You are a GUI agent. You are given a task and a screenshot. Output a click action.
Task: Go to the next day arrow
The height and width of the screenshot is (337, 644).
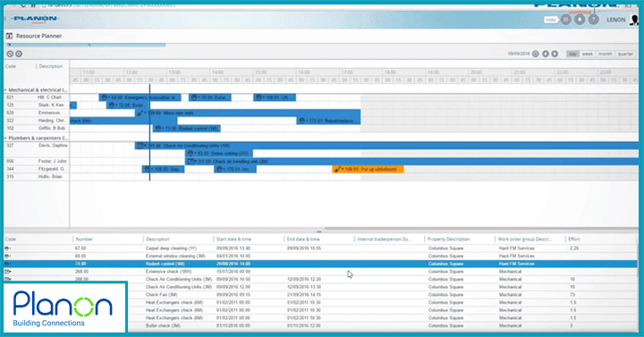555,54
